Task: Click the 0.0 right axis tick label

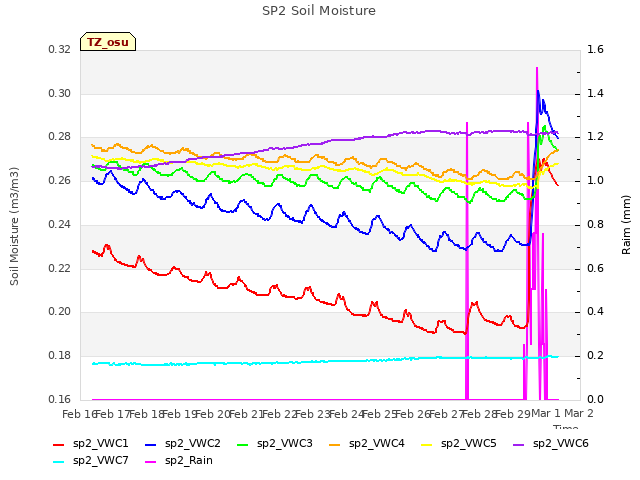Action: click(x=595, y=399)
